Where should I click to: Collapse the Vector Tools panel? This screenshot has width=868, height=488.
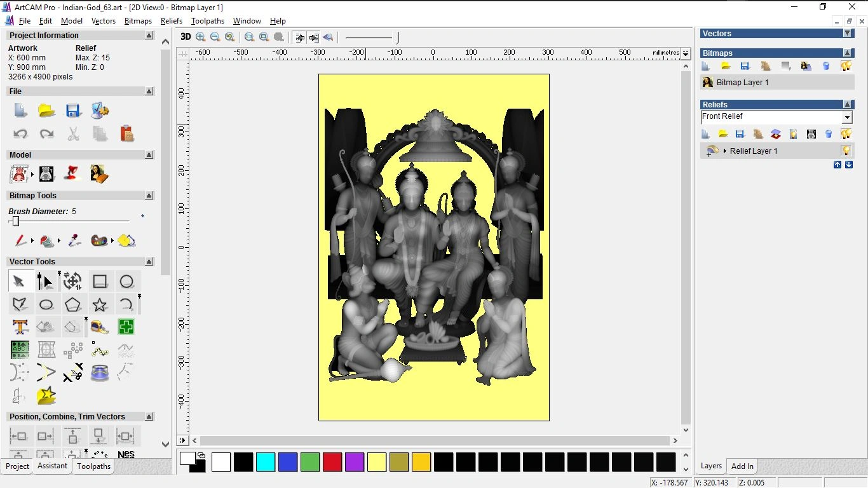[x=149, y=261]
